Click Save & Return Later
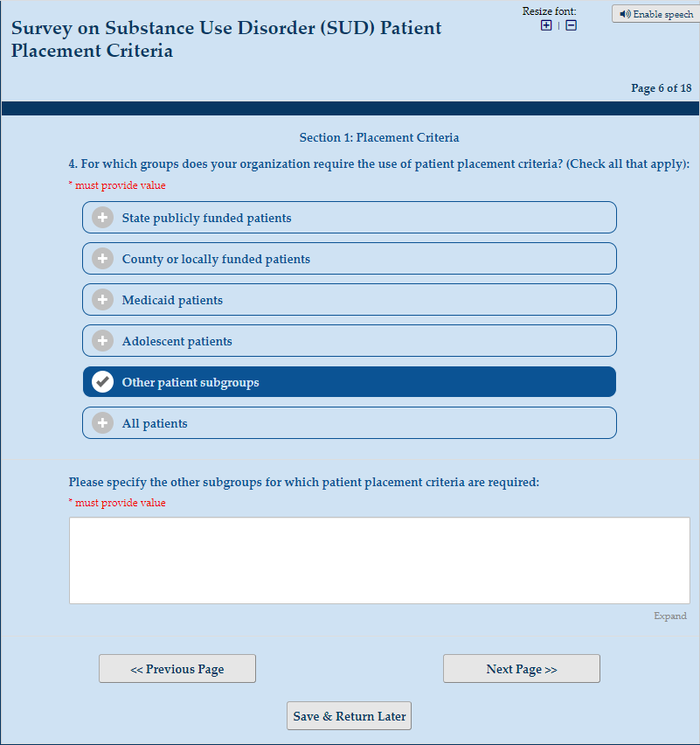Screen dimensions: 700x745 pos(350,716)
